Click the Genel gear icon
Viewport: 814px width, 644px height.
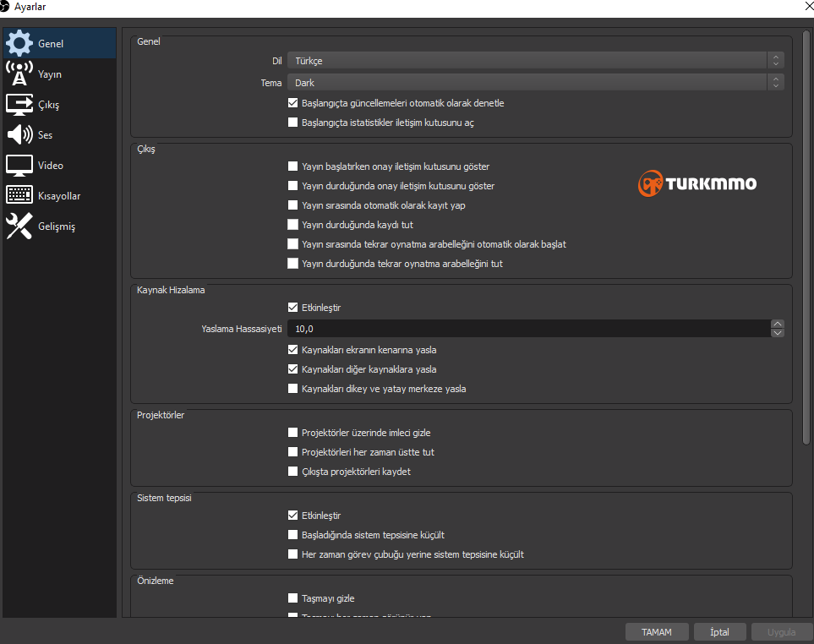click(x=19, y=43)
